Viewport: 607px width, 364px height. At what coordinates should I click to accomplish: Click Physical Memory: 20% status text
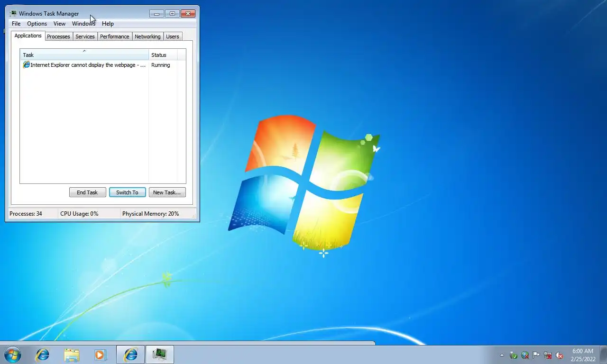(151, 214)
